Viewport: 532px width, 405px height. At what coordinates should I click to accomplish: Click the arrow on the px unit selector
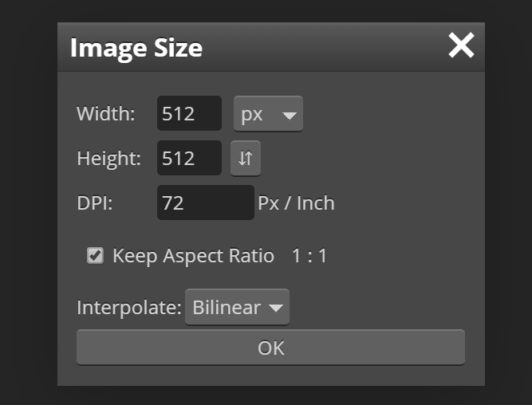[290, 116]
